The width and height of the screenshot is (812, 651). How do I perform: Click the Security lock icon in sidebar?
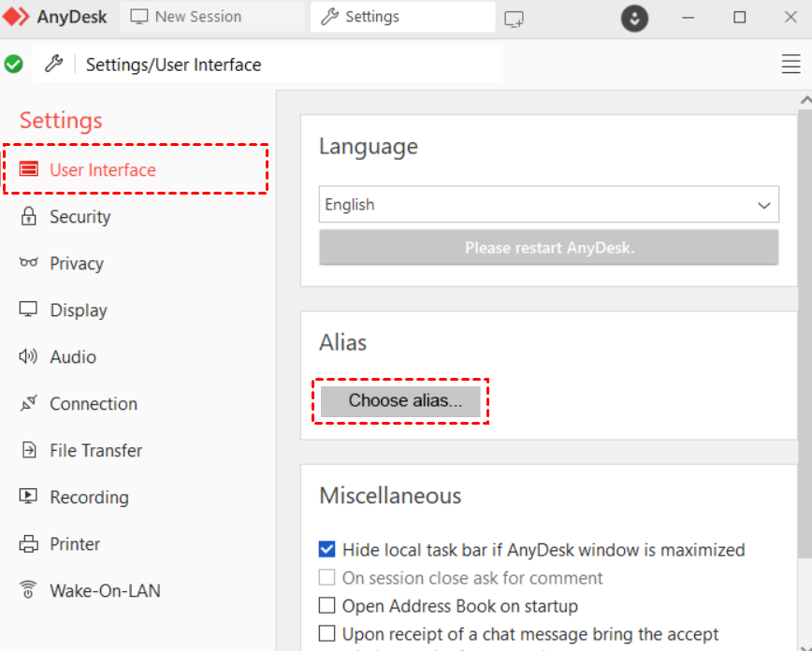coord(29,216)
